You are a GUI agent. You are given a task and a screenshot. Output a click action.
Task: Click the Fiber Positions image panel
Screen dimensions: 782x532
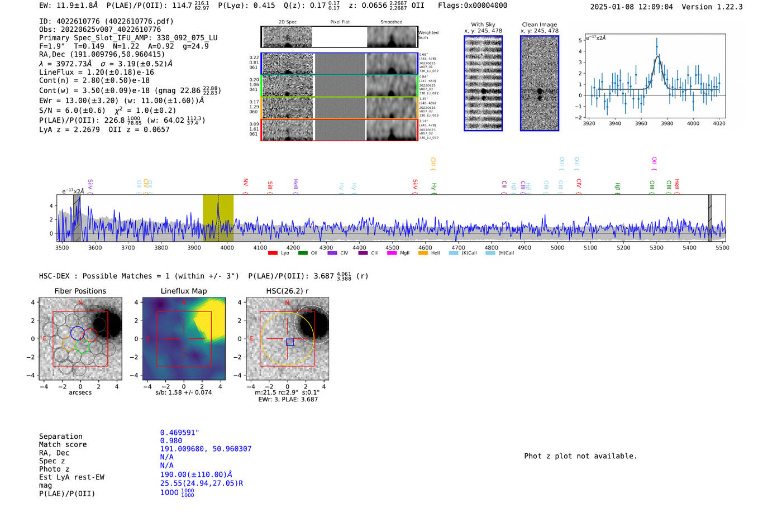pyautogui.click(x=80, y=339)
